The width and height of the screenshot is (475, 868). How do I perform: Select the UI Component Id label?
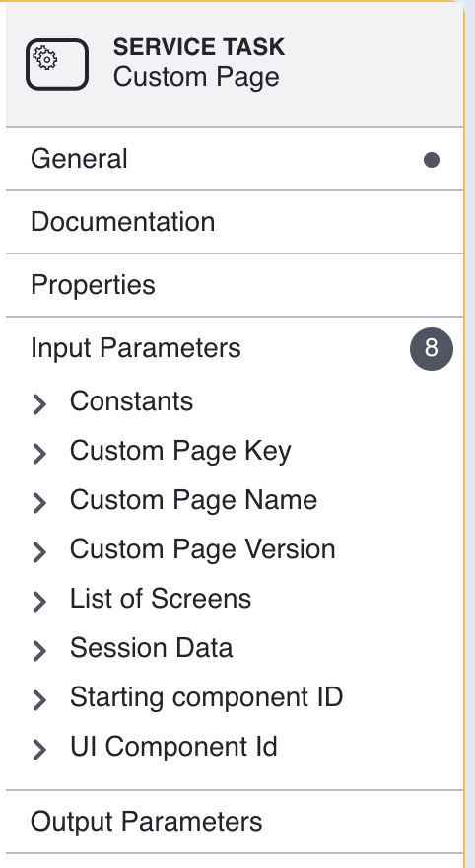pos(173,747)
